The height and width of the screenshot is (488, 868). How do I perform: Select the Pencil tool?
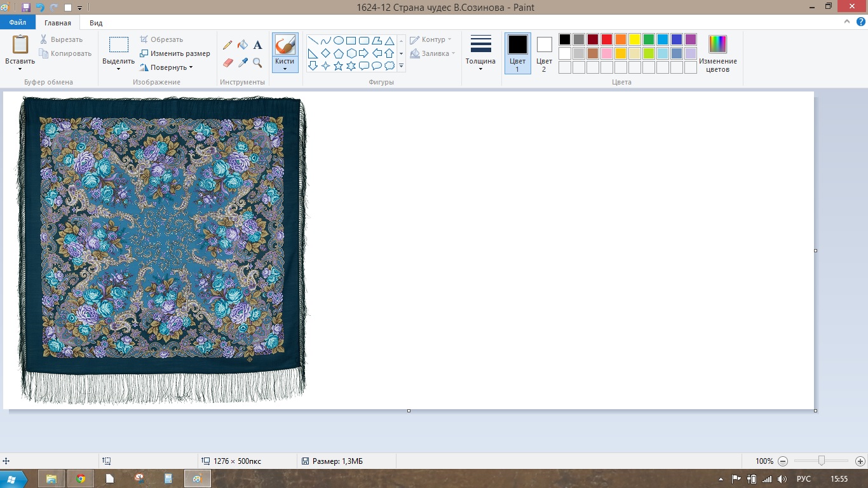pyautogui.click(x=227, y=45)
